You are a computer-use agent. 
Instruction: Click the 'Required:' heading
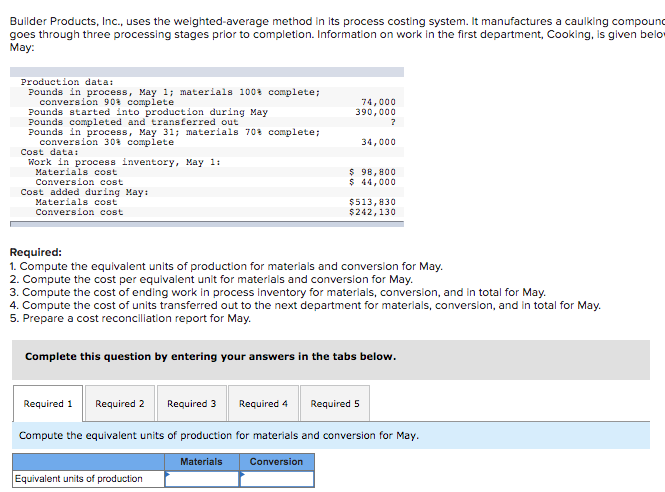coord(36,252)
